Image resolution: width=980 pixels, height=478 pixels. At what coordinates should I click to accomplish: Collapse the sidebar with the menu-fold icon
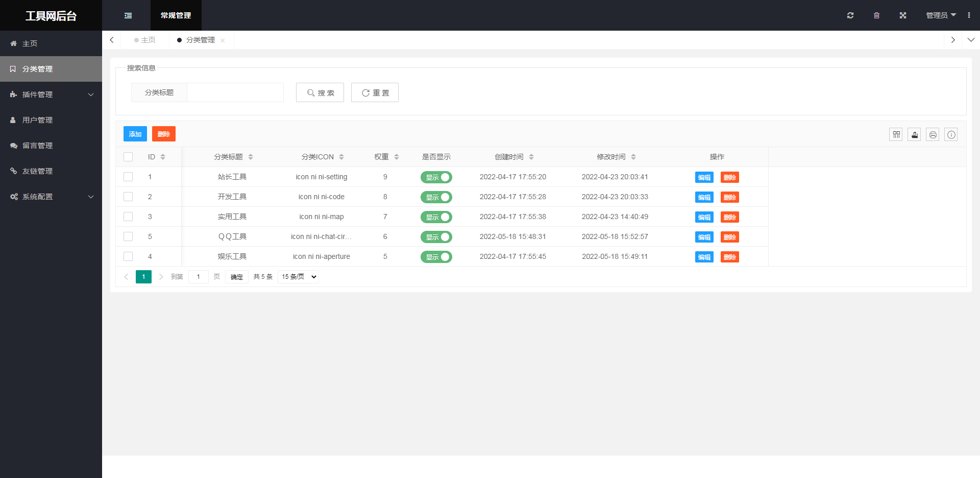coord(128,15)
